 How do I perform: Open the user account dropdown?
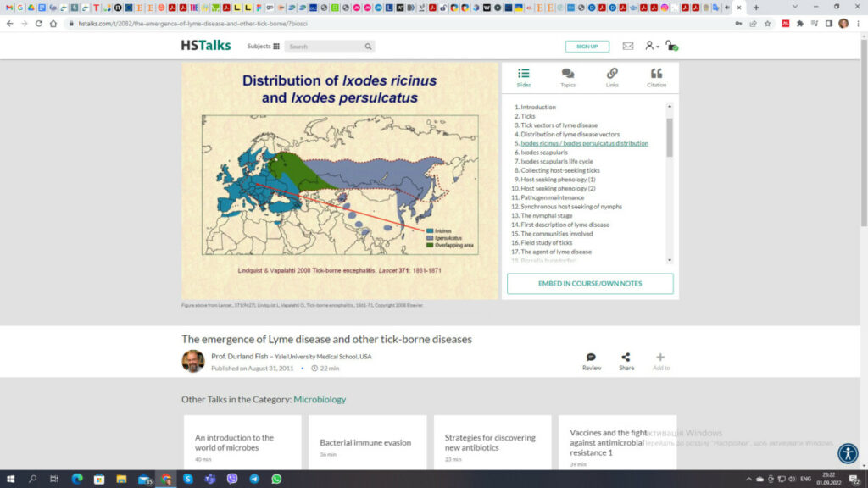click(651, 47)
